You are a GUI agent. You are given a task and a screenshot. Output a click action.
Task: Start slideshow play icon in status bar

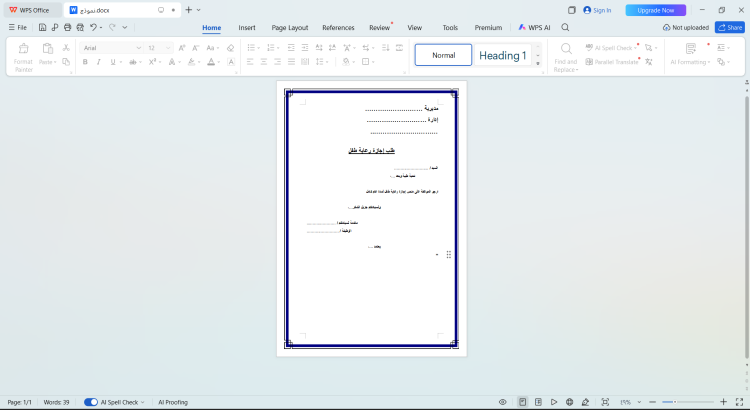point(553,402)
